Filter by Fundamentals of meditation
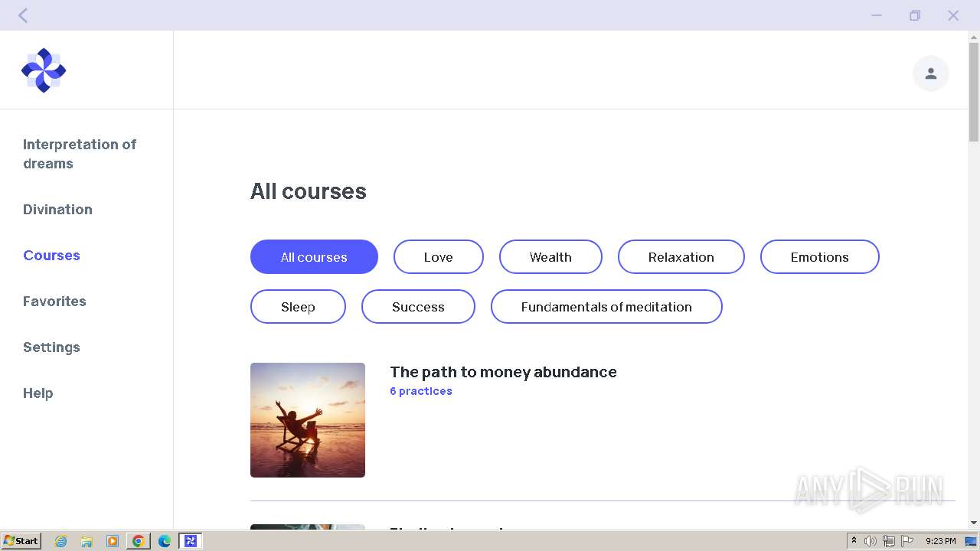This screenshot has height=551, width=980. (x=606, y=307)
